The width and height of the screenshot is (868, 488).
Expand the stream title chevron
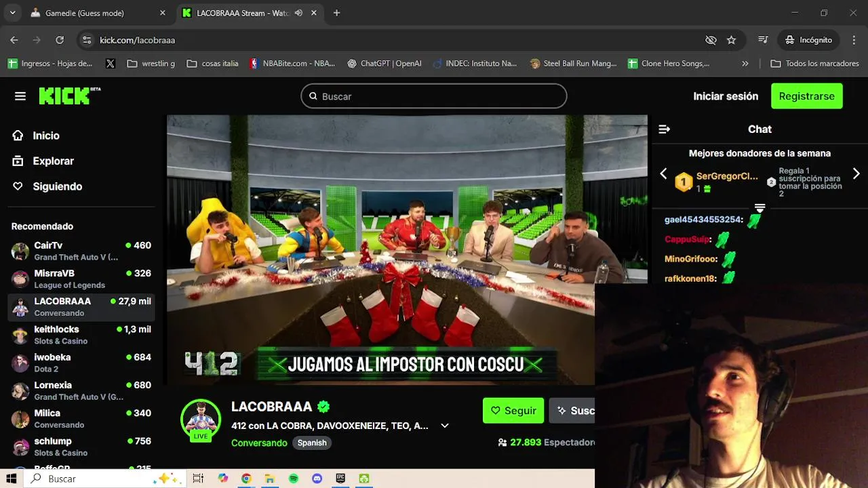[445, 426]
